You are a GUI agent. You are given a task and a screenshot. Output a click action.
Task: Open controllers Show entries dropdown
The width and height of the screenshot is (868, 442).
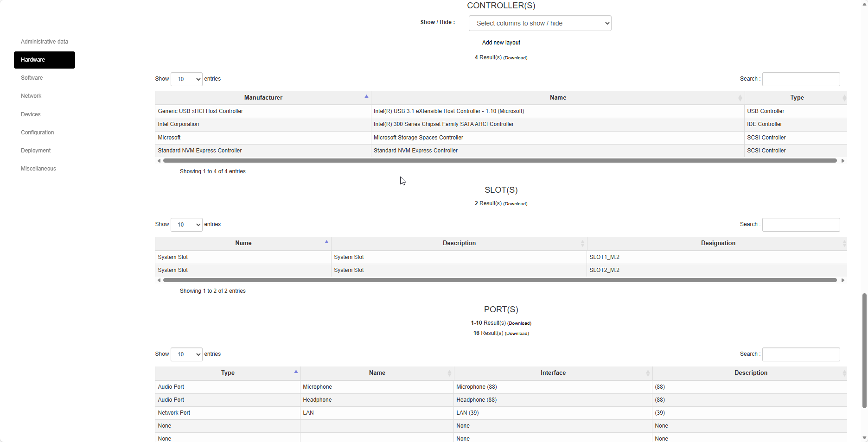(x=186, y=79)
